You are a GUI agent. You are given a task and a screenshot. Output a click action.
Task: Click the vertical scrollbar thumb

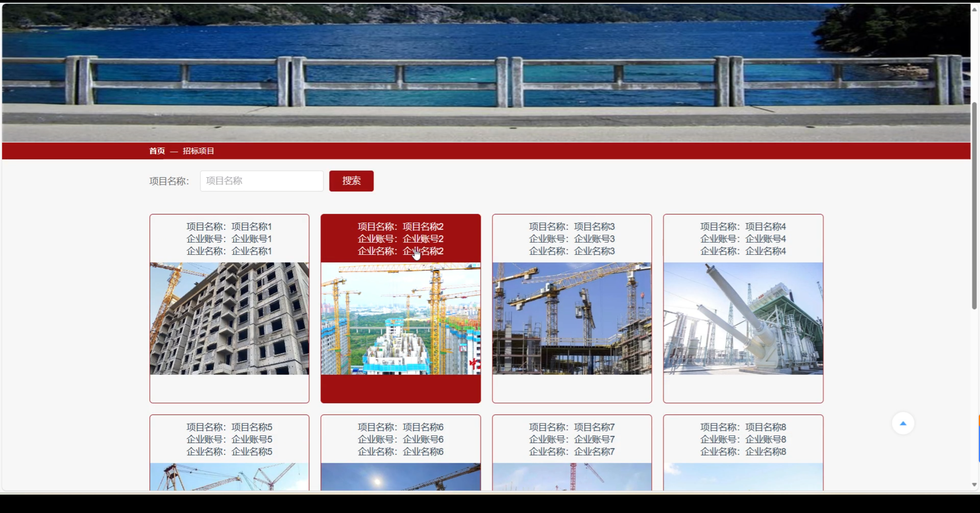tap(974, 205)
